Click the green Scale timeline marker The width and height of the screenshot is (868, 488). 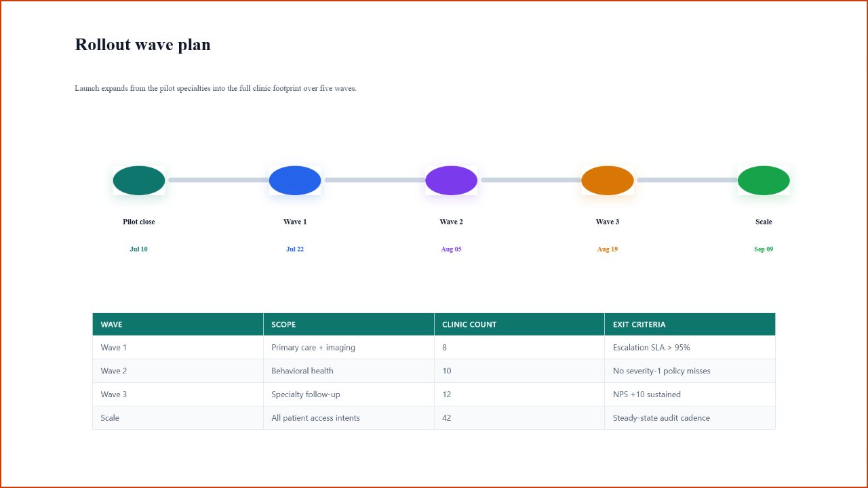pyautogui.click(x=764, y=180)
